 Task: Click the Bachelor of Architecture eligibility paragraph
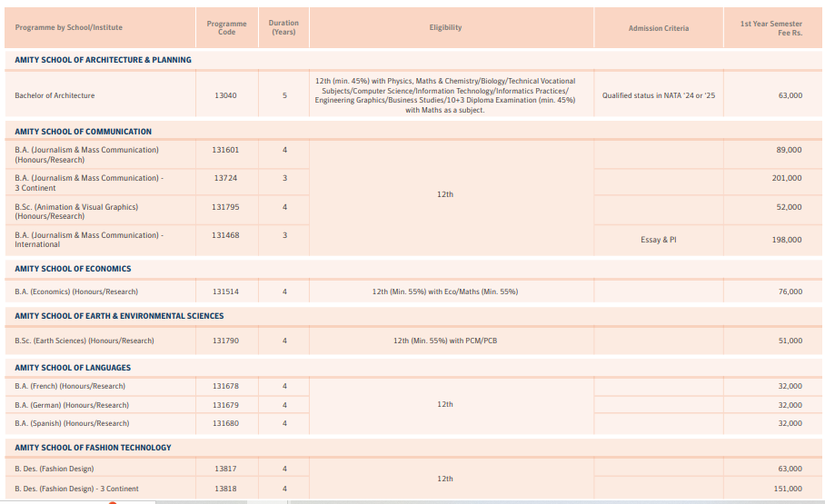pyautogui.click(x=445, y=95)
